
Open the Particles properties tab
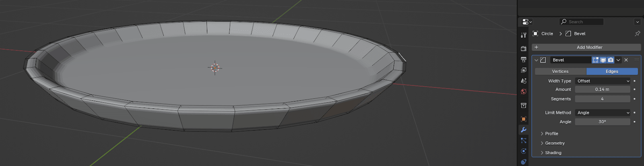523,141
